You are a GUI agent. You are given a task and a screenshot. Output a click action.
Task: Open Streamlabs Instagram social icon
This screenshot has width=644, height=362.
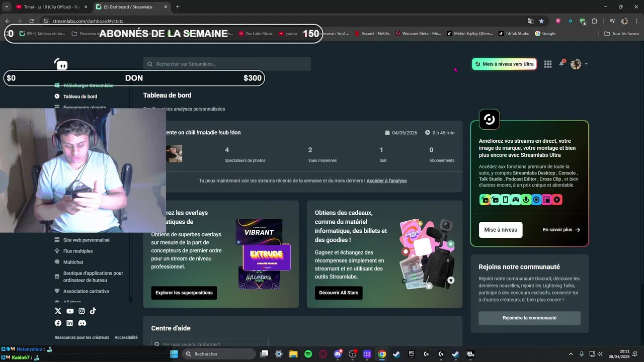(82, 311)
